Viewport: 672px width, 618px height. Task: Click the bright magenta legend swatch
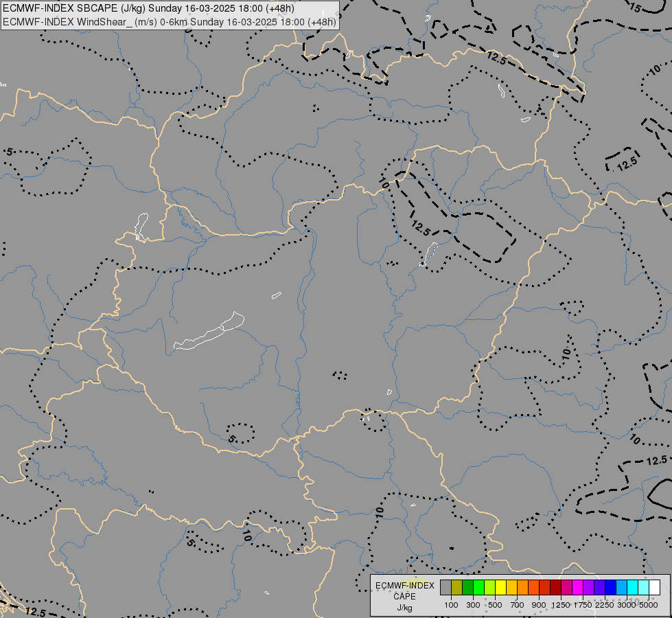pyautogui.click(x=577, y=587)
